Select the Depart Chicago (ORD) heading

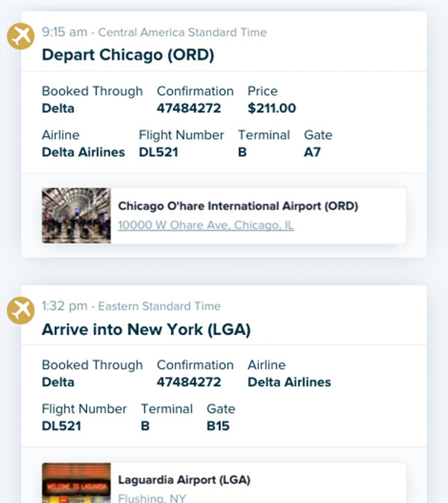click(x=128, y=54)
